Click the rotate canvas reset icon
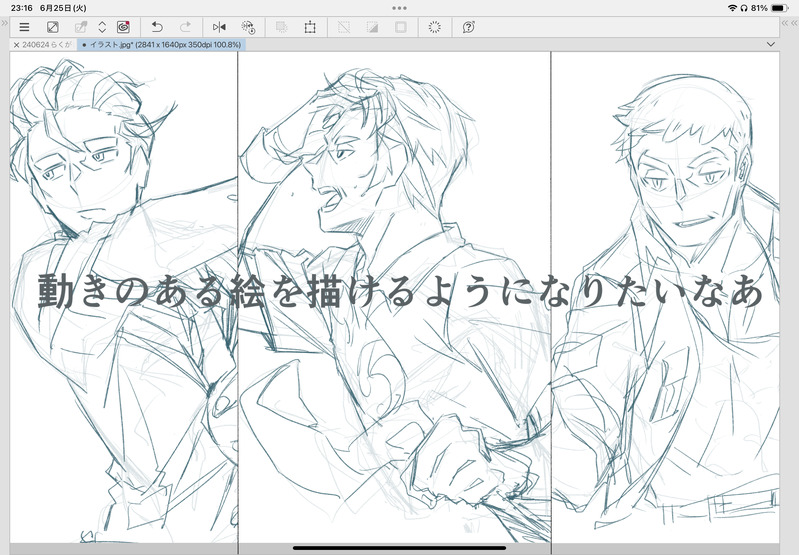The image size is (799, 555). [248, 27]
